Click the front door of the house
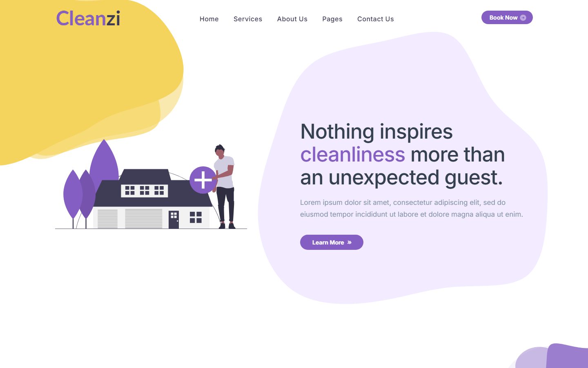 coord(174,220)
